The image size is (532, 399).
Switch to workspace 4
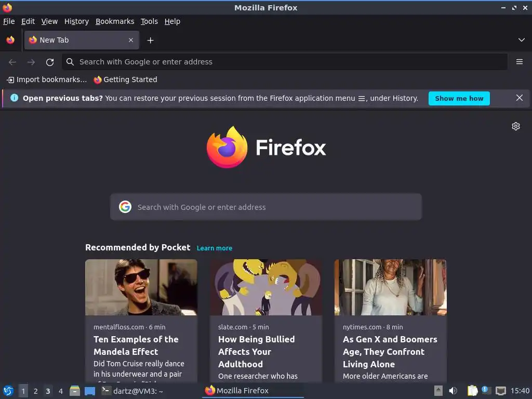[x=61, y=391]
